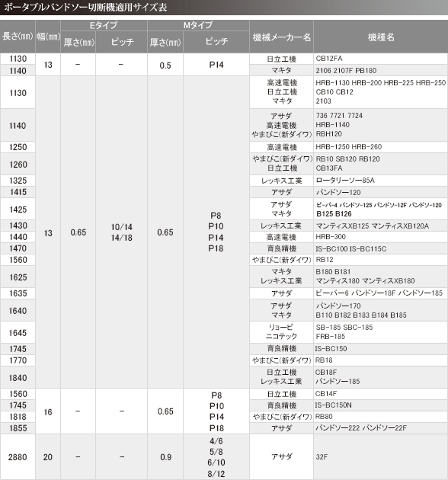This screenshot has height=480, width=448.
Task: Click the バンドソー170 model text
Action: pos(338,306)
